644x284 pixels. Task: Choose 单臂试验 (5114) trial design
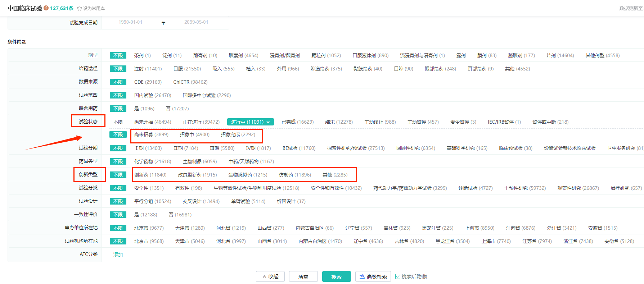pyautogui.click(x=248, y=201)
